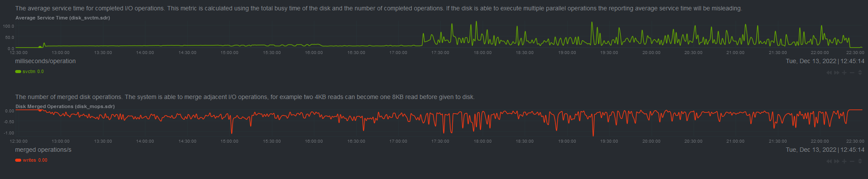Click resize handle of Average Service Time chart

tap(860, 73)
